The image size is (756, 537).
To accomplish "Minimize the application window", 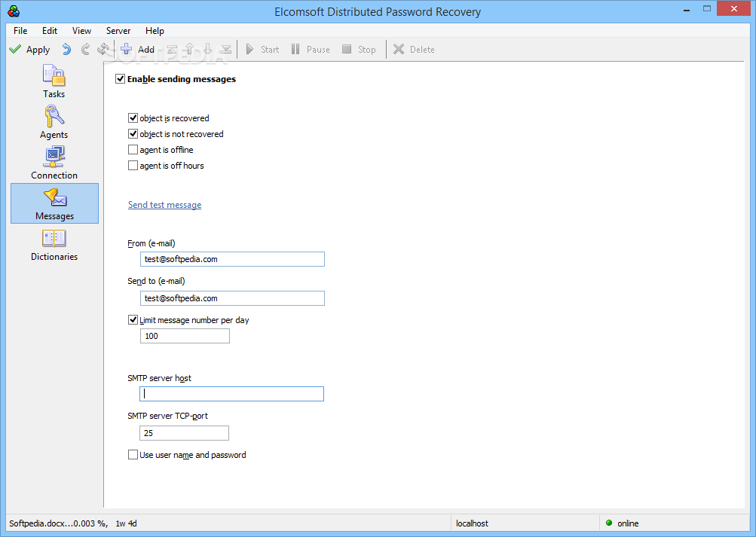I will [x=687, y=9].
